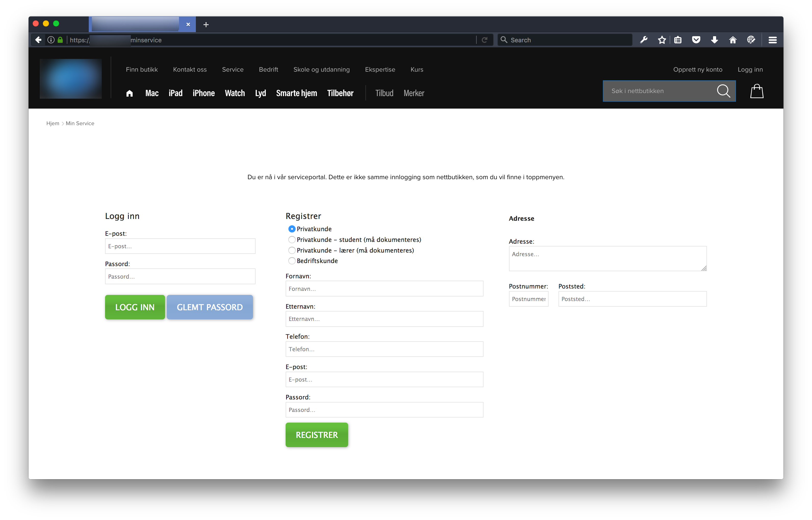Open the Smarte hjem menu item

pos(296,93)
